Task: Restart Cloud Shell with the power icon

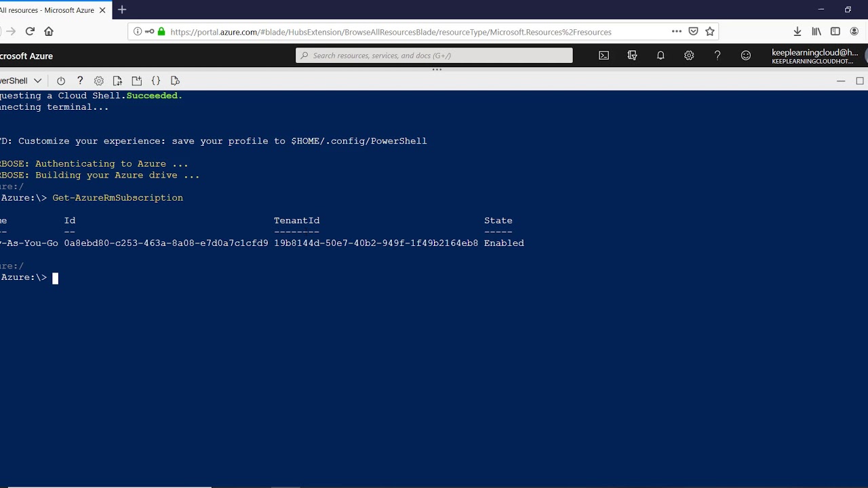Action: [x=61, y=81]
